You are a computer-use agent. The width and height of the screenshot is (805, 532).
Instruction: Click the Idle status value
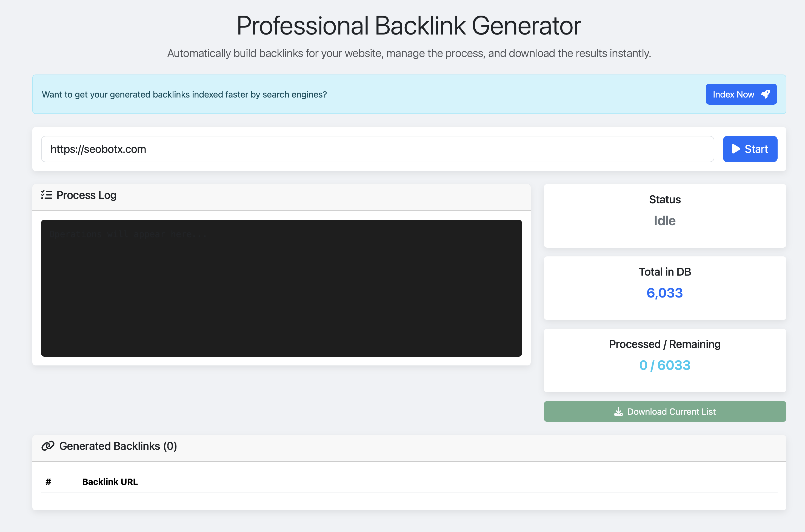coord(664,221)
